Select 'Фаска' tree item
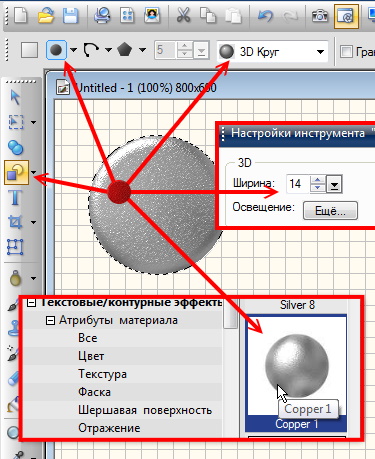This screenshot has width=375, height=459. [94, 392]
